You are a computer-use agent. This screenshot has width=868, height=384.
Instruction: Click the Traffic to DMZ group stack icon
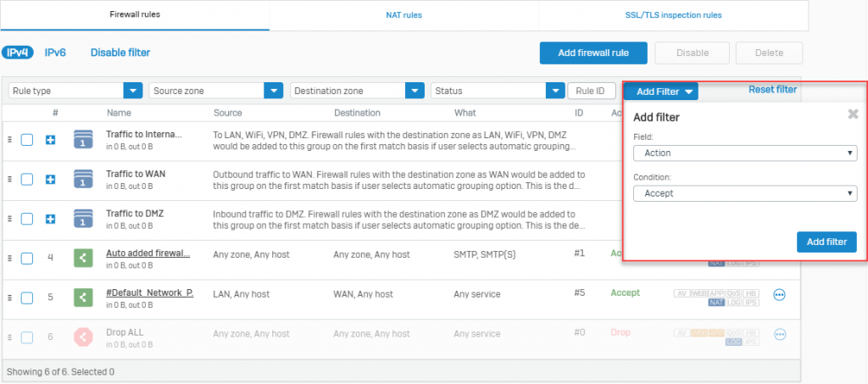coord(83,219)
